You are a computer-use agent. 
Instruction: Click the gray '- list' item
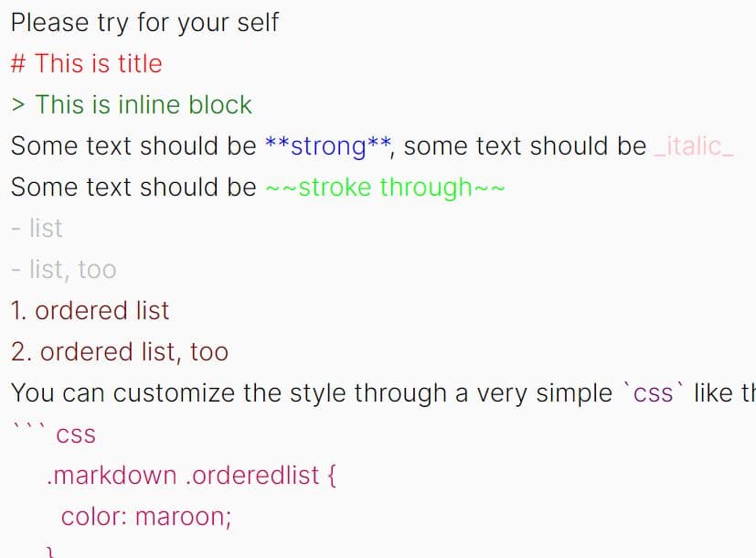37,228
